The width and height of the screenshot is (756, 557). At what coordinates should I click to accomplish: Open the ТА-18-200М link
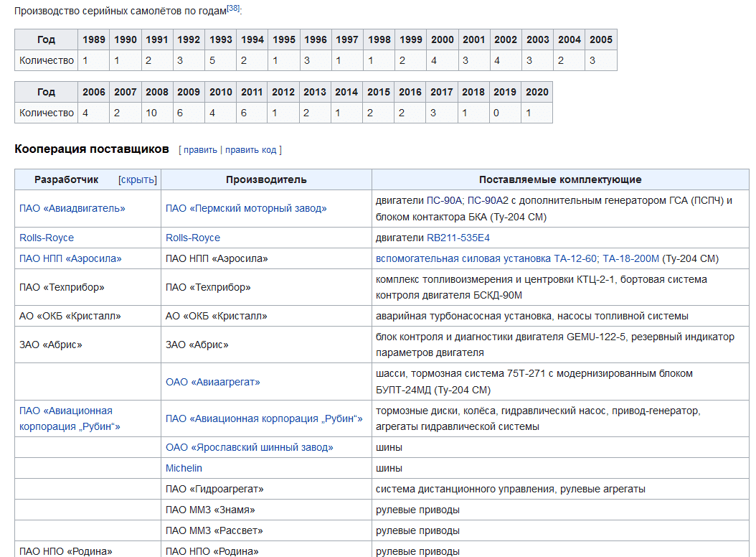click(x=630, y=258)
